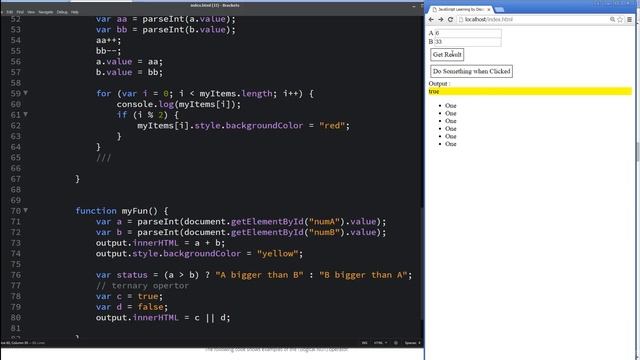Screen dimensions: 640x360
Task: Click the zoom magnifier icon in address bar
Action: click(x=612, y=20)
